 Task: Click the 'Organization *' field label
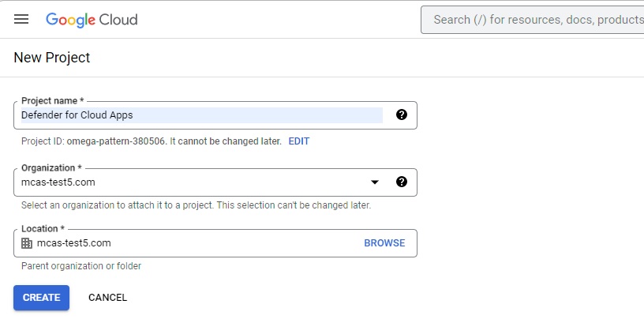pyautogui.click(x=51, y=168)
